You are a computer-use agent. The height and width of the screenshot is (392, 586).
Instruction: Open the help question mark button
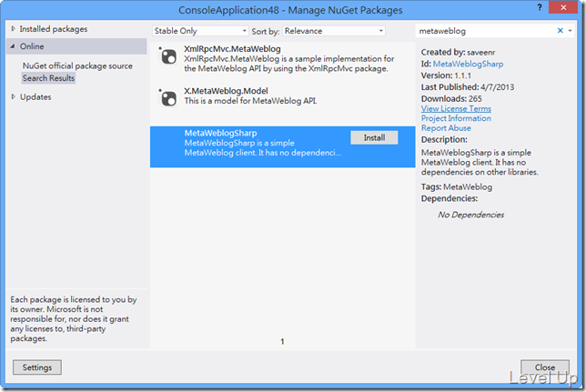coord(540,7)
